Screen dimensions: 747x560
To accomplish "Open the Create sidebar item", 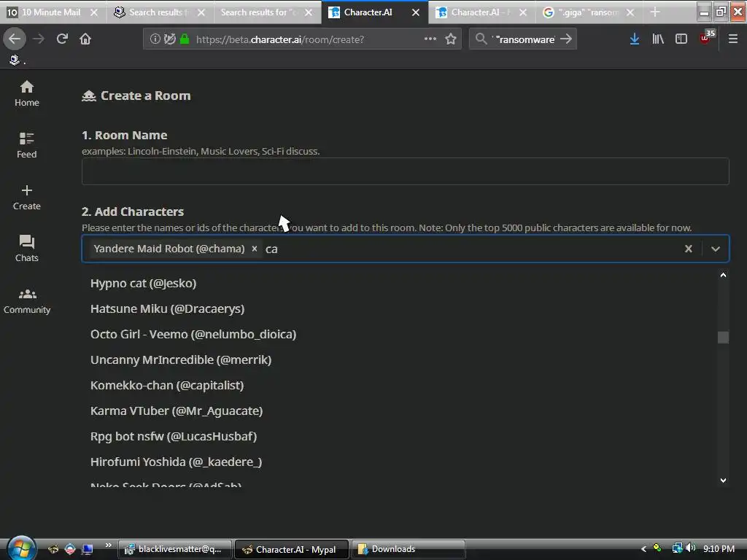I will [x=27, y=197].
